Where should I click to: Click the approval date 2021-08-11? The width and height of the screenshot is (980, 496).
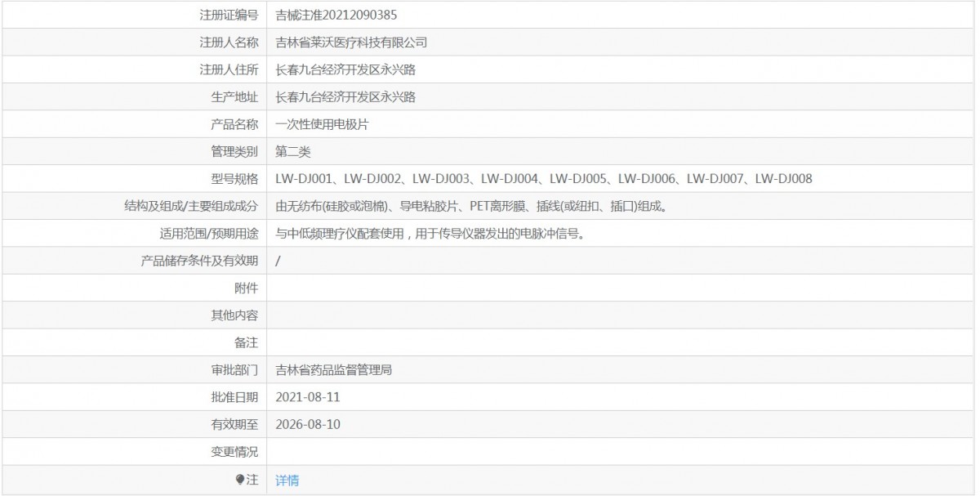coord(307,397)
